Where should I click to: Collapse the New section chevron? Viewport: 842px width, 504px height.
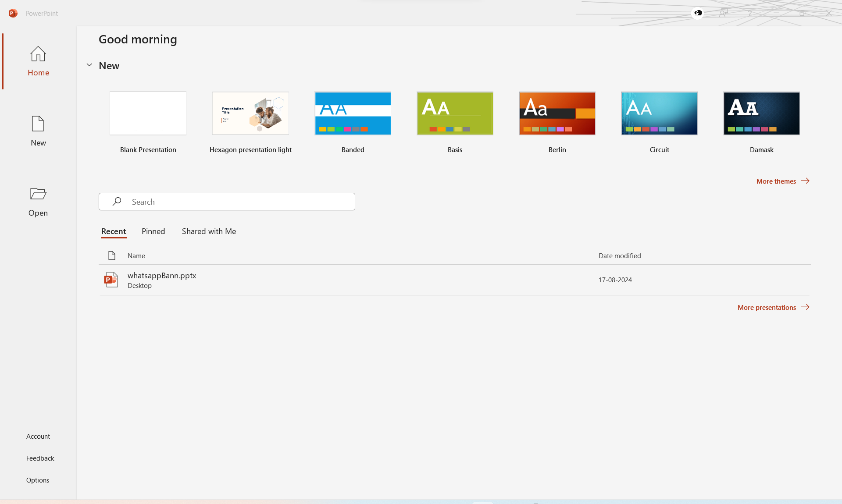point(89,65)
